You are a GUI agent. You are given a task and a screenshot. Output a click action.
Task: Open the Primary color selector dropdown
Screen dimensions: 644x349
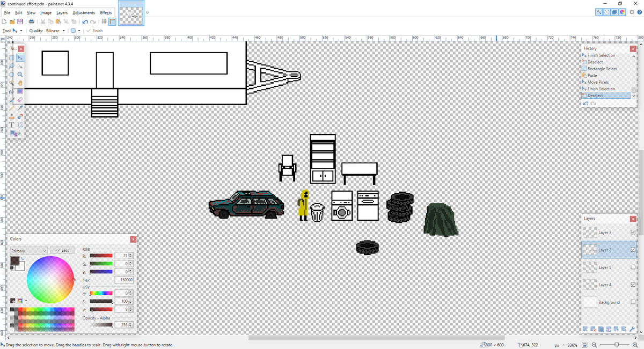(29, 251)
